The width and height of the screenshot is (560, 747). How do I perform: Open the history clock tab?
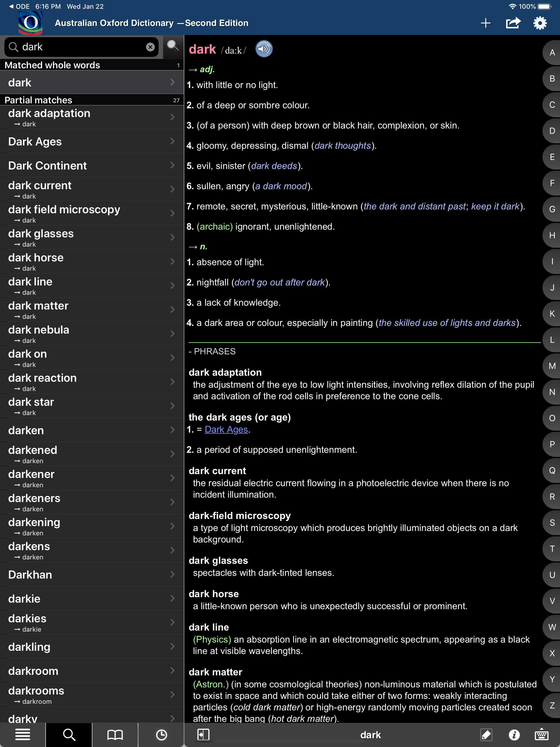161,734
